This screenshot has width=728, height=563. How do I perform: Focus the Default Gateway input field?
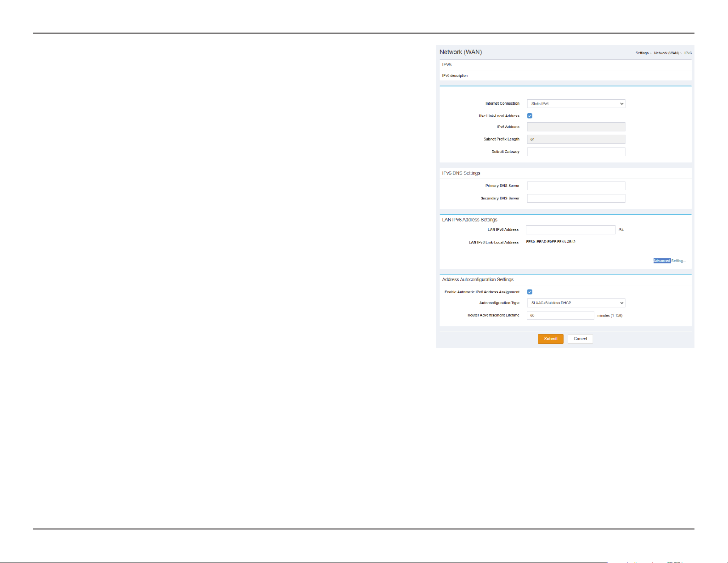576,152
